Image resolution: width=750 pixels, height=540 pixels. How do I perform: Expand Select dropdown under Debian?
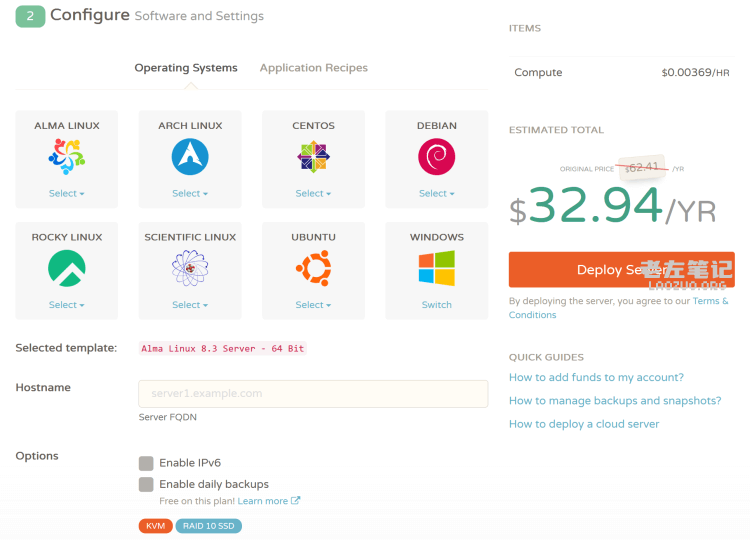tap(436, 194)
